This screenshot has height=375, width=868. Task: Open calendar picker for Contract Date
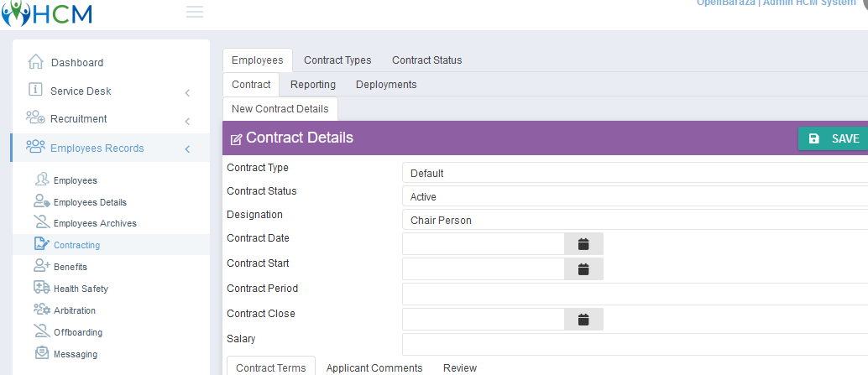[583, 244]
